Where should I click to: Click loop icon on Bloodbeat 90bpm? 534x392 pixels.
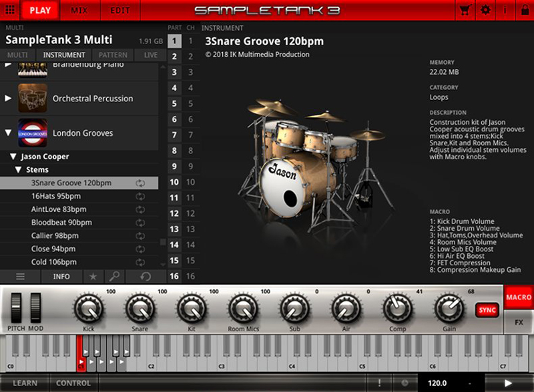140,223
